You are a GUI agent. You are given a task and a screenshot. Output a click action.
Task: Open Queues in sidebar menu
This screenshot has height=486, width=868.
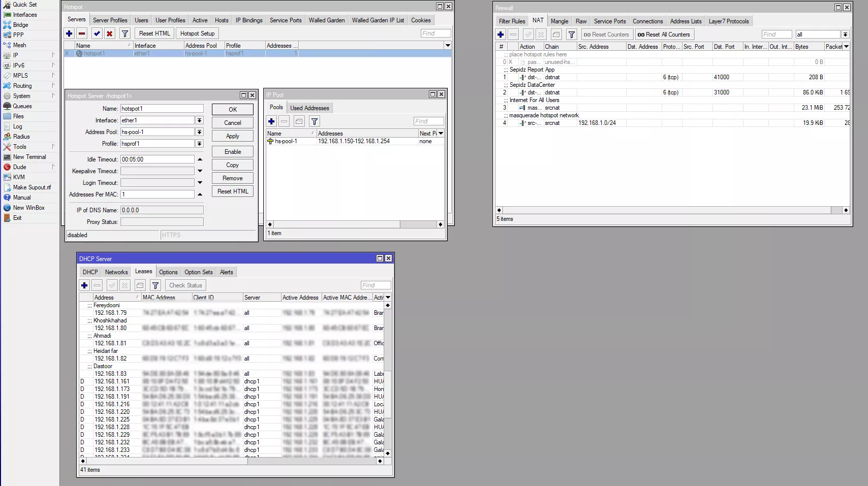[x=29, y=106]
